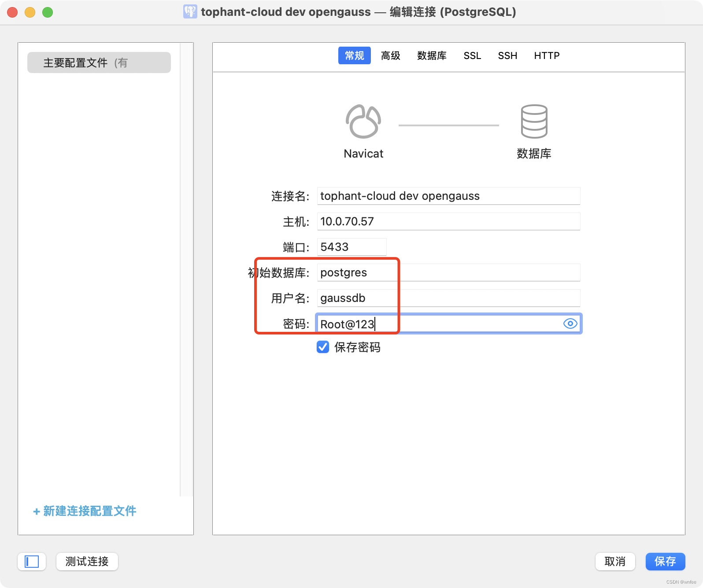
Task: Click the 数据库 label under the cylinder
Action: click(534, 154)
